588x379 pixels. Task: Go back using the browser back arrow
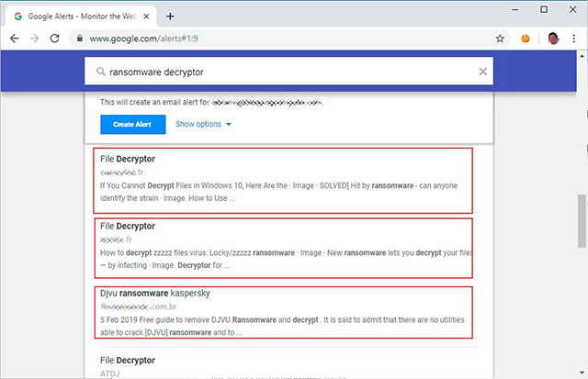point(15,39)
